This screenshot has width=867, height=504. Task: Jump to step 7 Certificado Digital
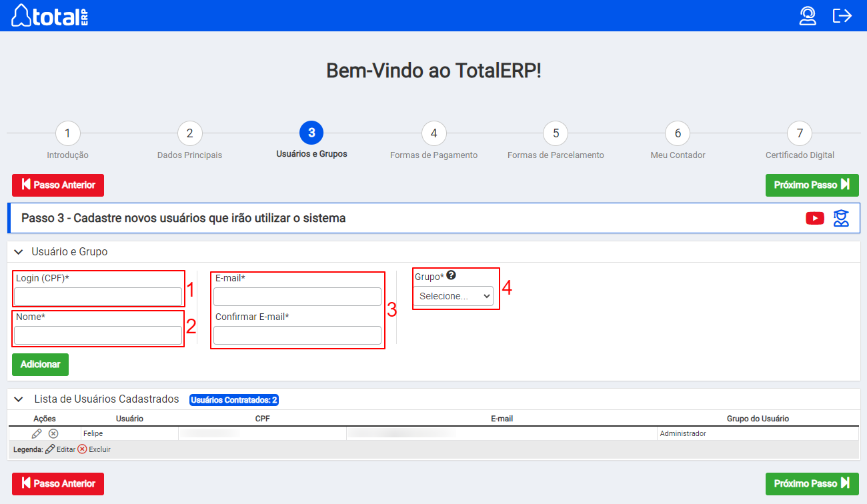click(800, 133)
